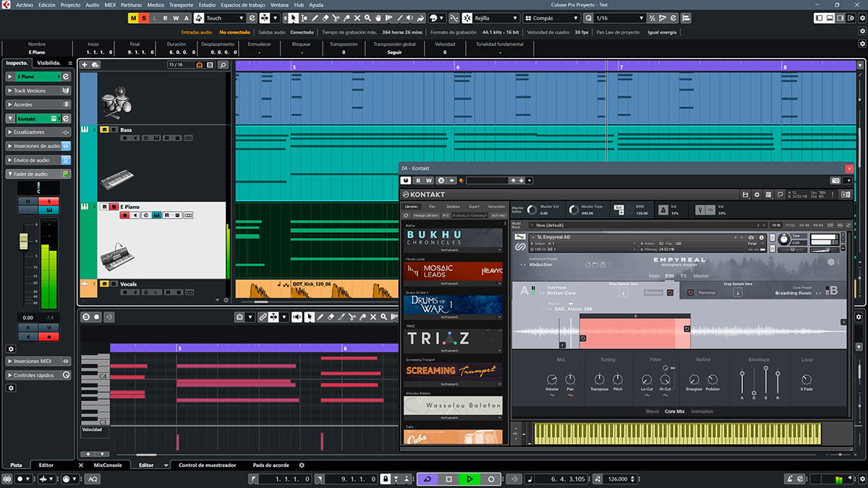
Task: Click the green Play button in transport bar
Action: click(469, 479)
